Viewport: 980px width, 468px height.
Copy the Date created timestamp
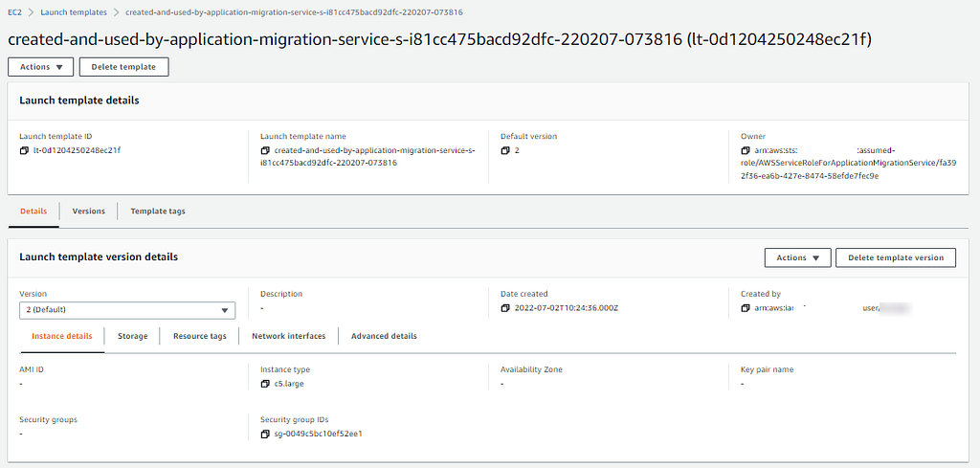505,308
